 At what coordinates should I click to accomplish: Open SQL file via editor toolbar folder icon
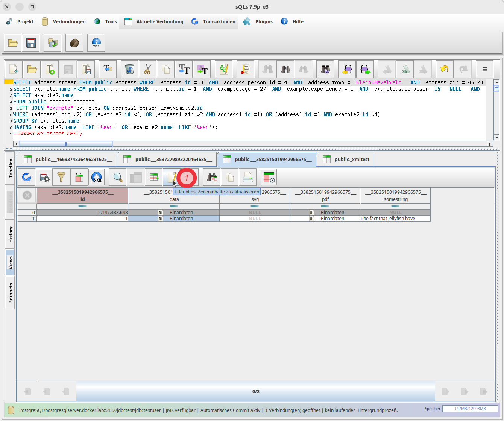coord(32,69)
